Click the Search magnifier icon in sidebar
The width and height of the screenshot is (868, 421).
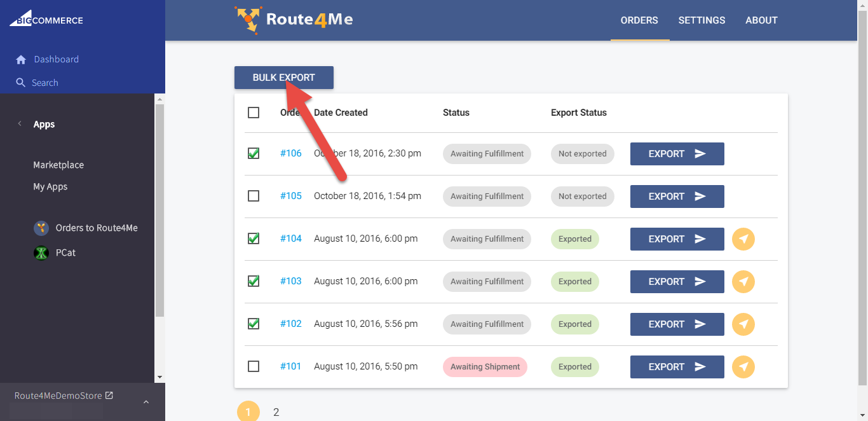pos(21,83)
